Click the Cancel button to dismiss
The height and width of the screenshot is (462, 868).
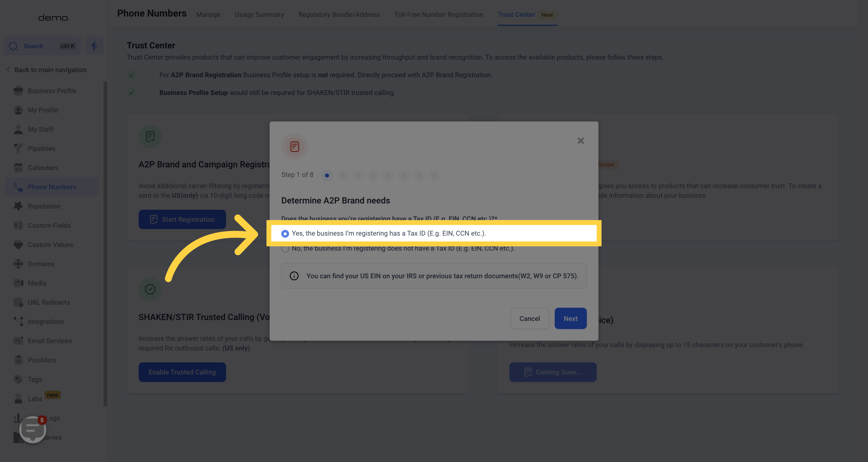529,318
